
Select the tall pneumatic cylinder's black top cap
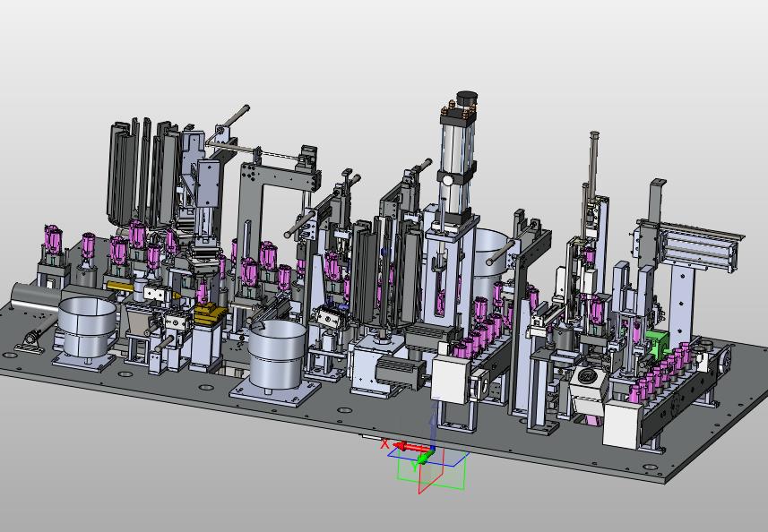tap(467, 99)
